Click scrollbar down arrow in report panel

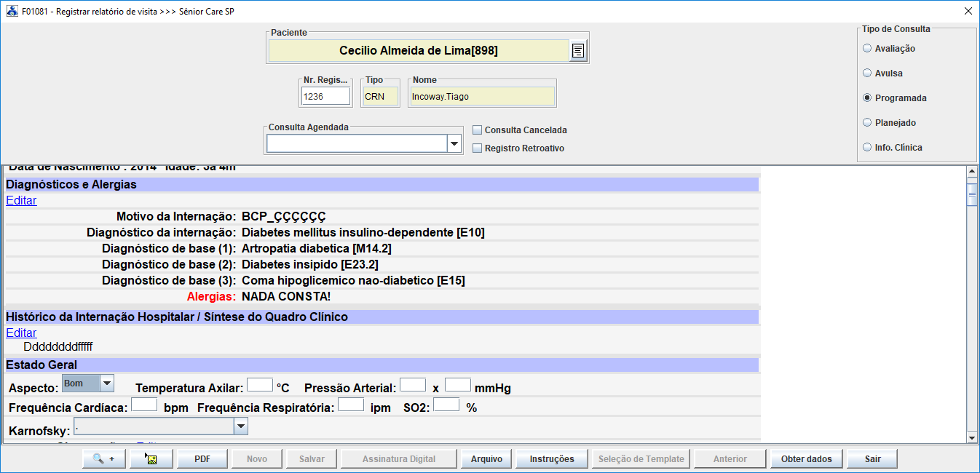pos(971,437)
